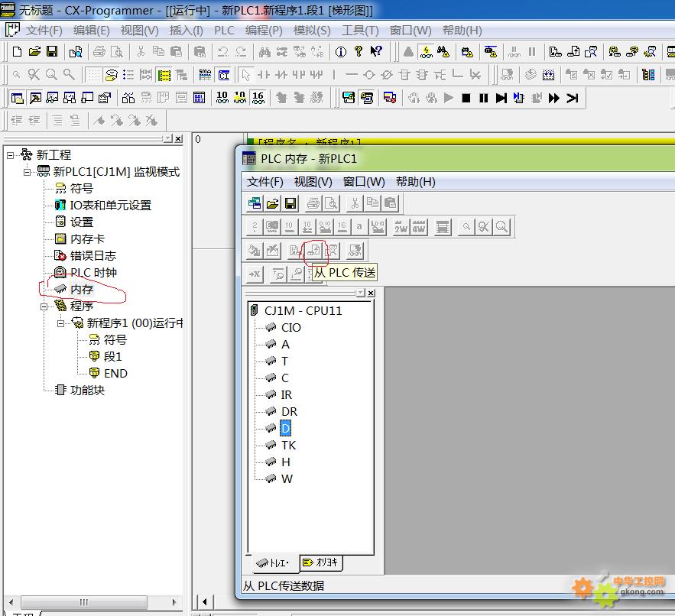
Task: Close the memory area tree pane
Action: (371, 293)
